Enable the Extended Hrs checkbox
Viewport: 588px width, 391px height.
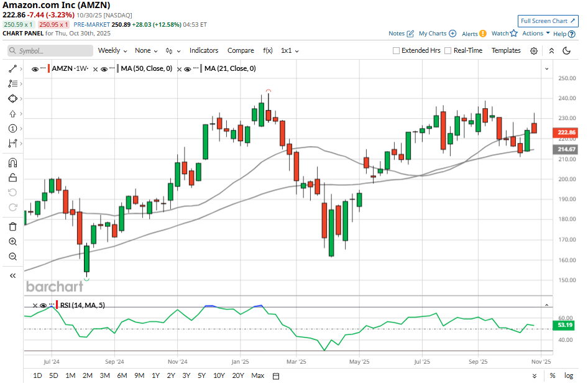point(397,51)
